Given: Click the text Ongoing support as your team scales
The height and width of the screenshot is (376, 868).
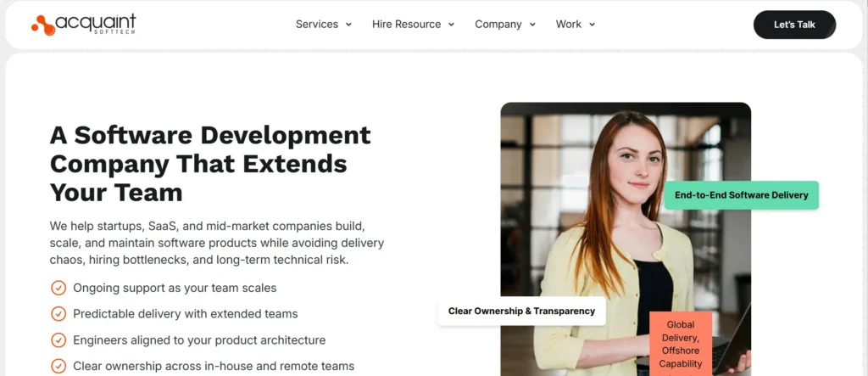Looking at the screenshot, I should coord(175,288).
